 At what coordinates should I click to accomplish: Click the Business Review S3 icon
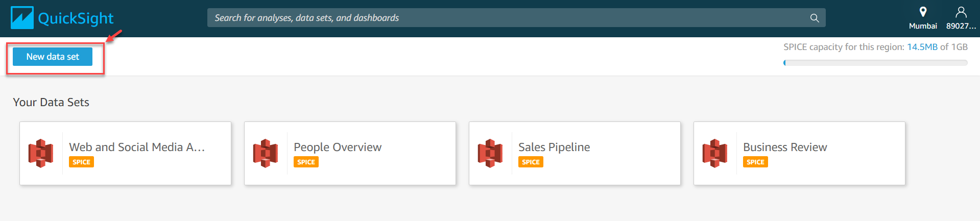point(715,153)
